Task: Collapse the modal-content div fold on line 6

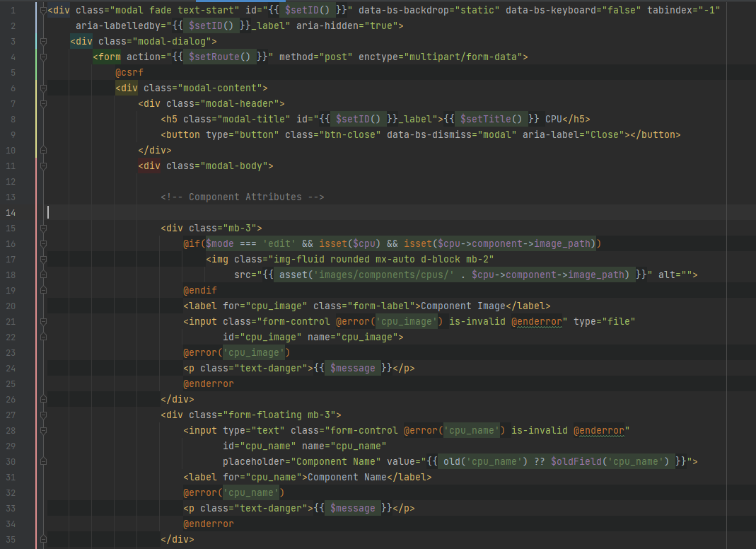Action: pos(43,88)
